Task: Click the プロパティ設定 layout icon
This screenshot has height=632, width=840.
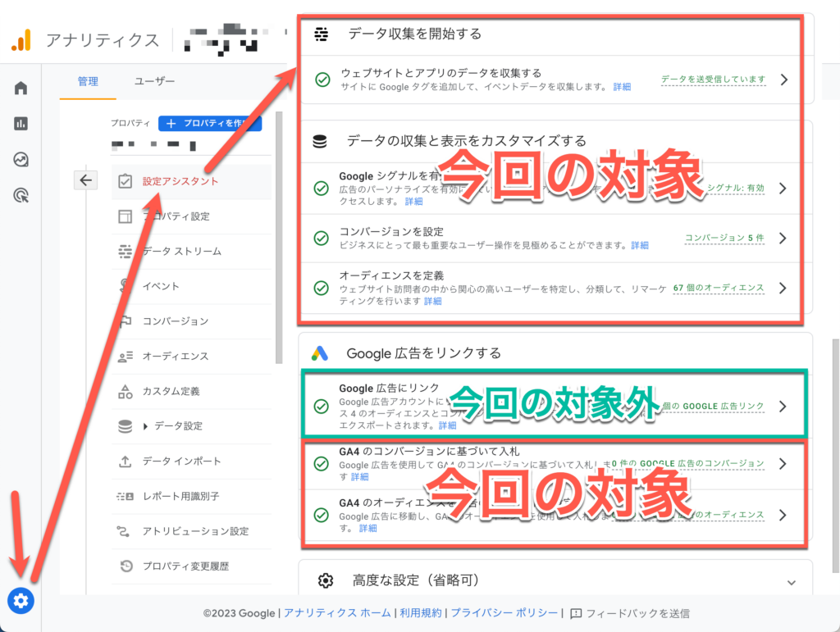Action: pyautogui.click(x=125, y=216)
